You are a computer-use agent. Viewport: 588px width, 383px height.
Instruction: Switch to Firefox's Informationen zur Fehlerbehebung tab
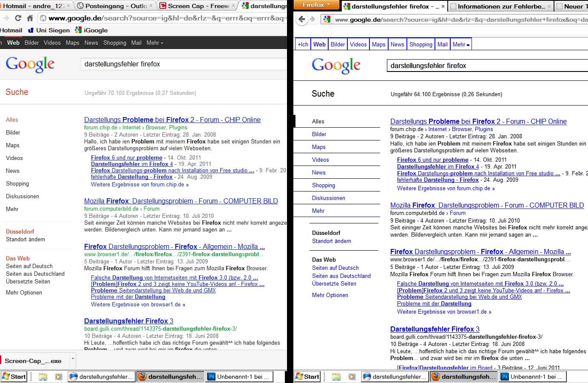tap(501, 6)
